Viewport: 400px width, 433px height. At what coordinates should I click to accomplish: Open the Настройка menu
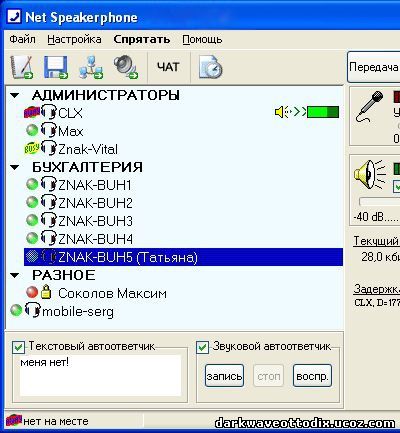coord(74,39)
